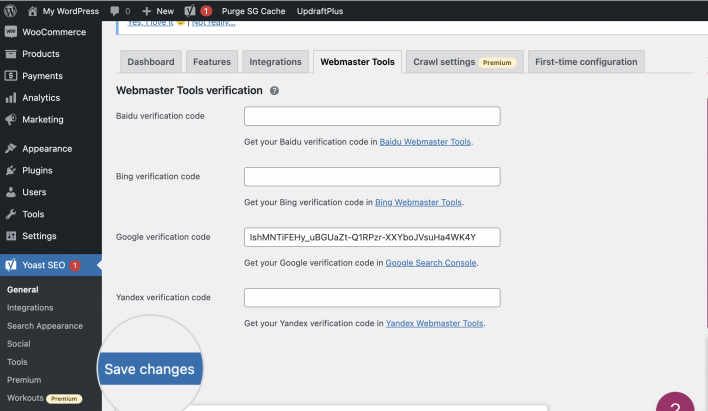The width and height of the screenshot is (708, 411).
Task: Click the WordPress logo icon in admin bar
Action: (x=10, y=10)
